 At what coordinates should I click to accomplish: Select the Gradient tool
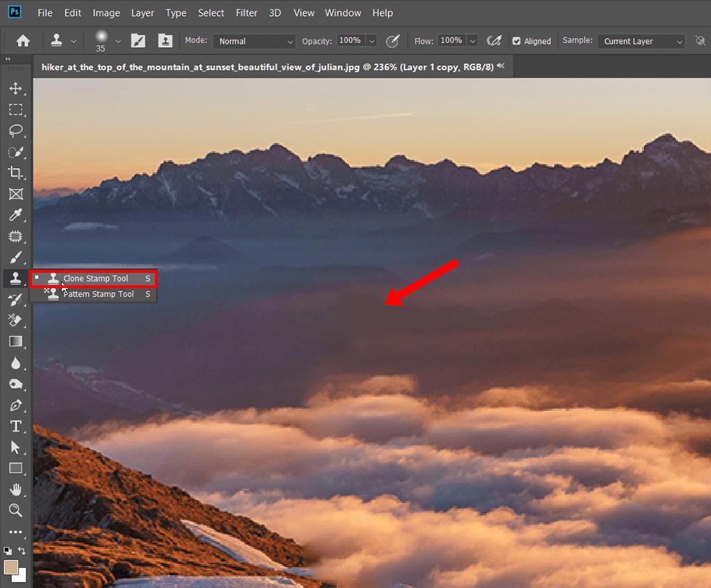[x=15, y=342]
